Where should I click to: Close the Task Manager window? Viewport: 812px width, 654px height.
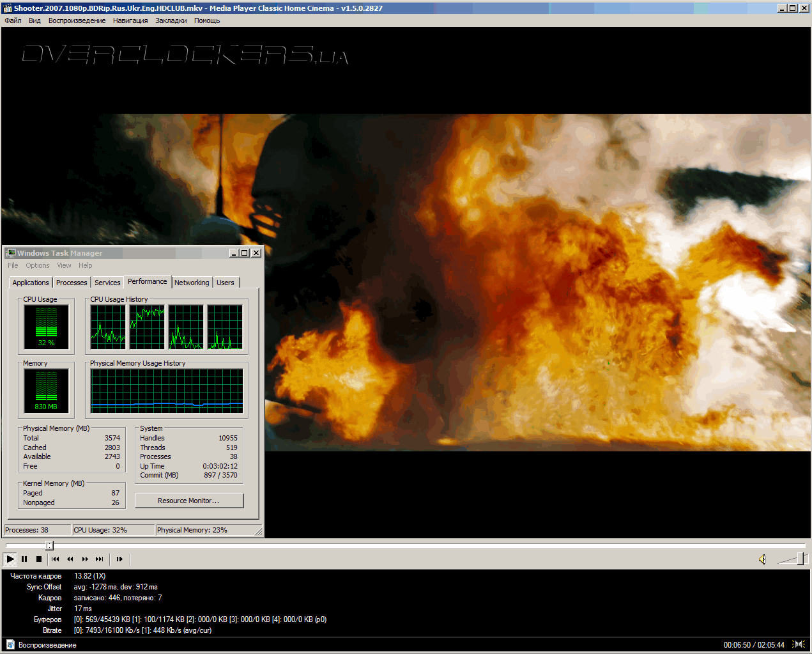256,253
